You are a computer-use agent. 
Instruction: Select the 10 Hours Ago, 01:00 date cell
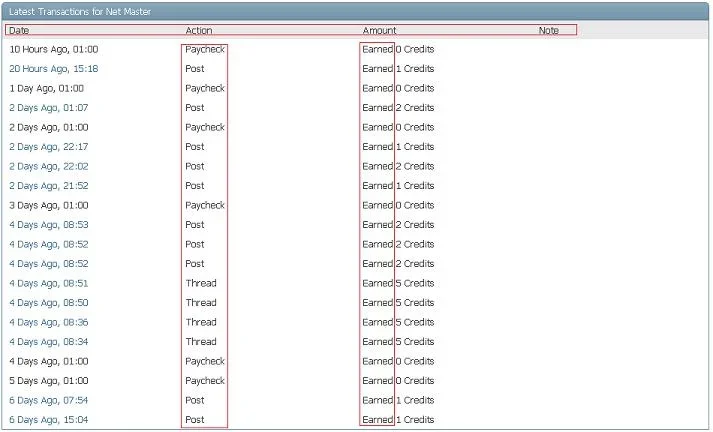tap(54, 49)
